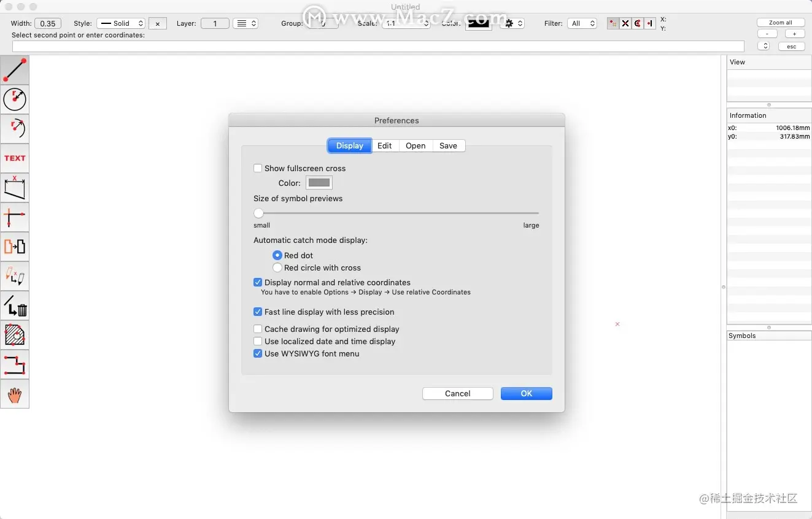The image size is (812, 519).
Task: Switch to the Edit tab
Action: pyautogui.click(x=385, y=145)
